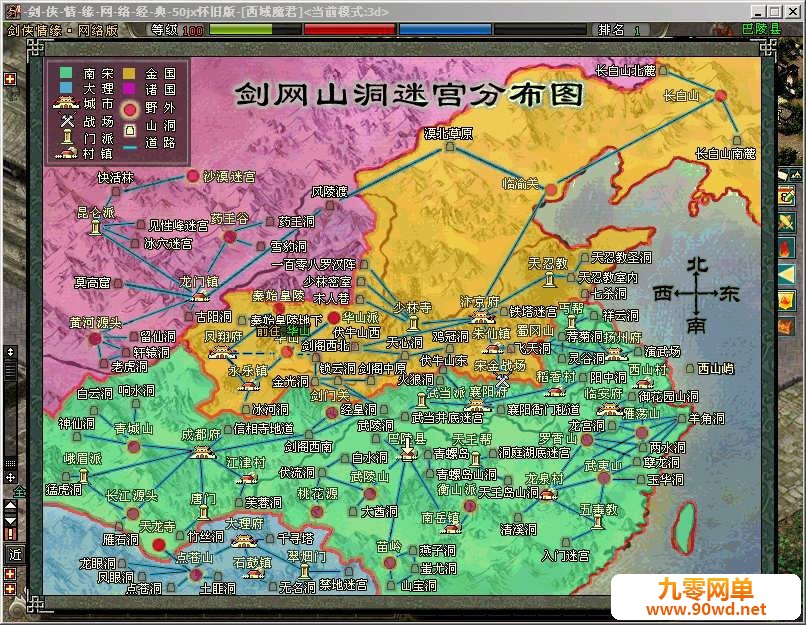Click the red plus icon beside the map's top-left corner

10,79
